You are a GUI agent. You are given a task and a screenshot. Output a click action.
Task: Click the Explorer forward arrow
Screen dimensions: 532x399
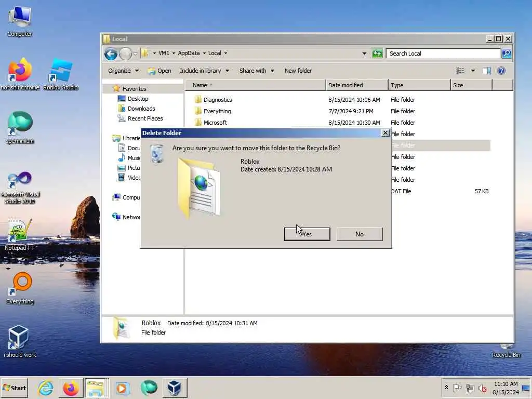coord(125,54)
